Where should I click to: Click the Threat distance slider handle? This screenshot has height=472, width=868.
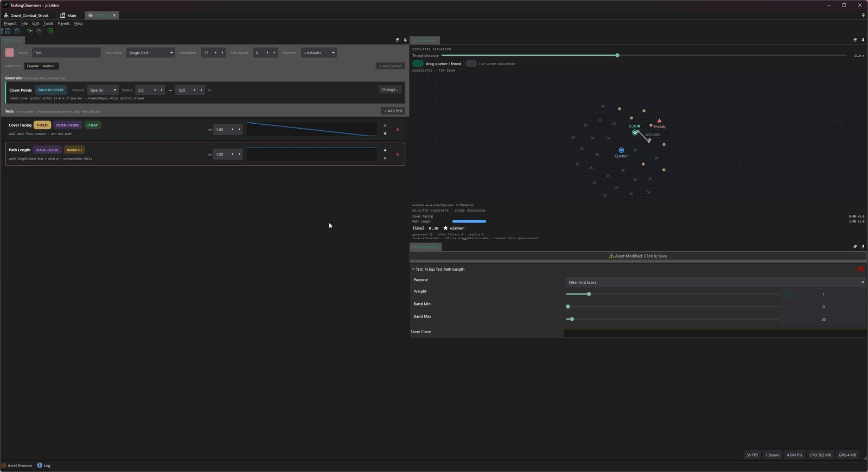tap(617, 55)
